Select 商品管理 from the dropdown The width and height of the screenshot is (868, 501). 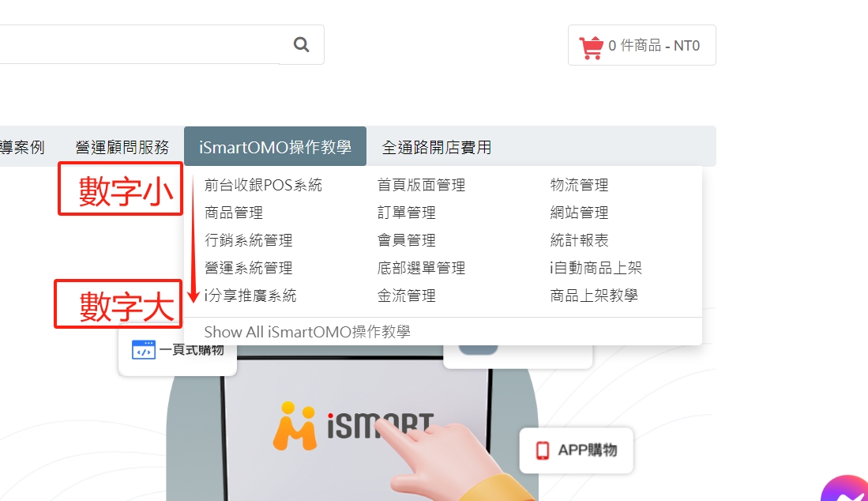coord(234,213)
